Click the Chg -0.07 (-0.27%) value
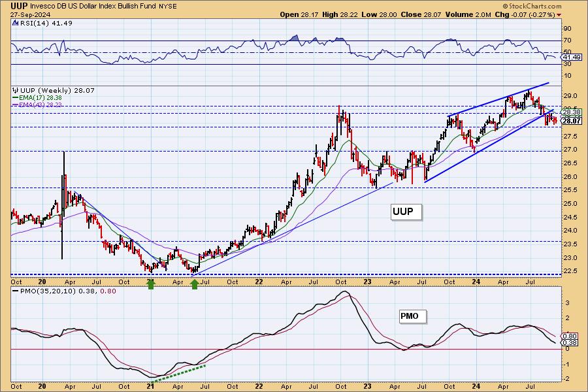 (x=525, y=14)
